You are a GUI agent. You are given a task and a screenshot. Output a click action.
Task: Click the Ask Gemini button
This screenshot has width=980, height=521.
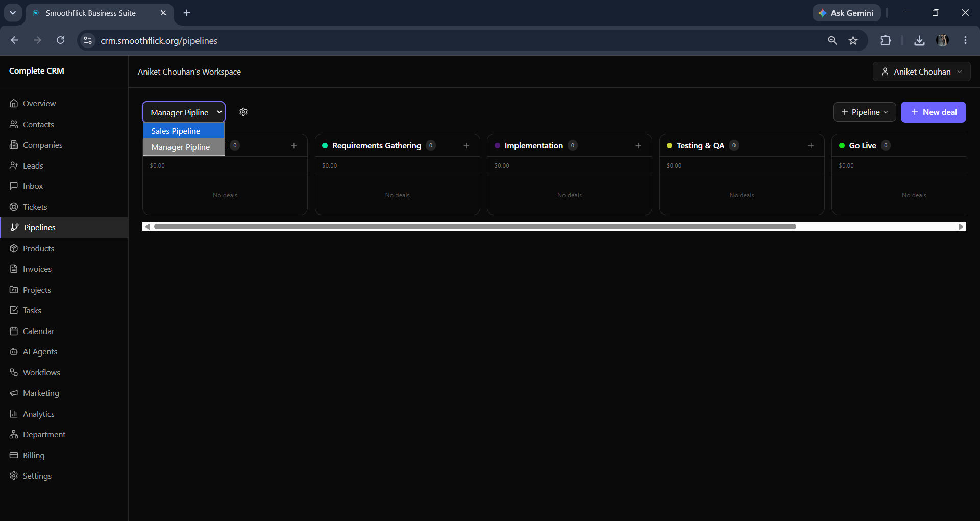click(x=846, y=13)
